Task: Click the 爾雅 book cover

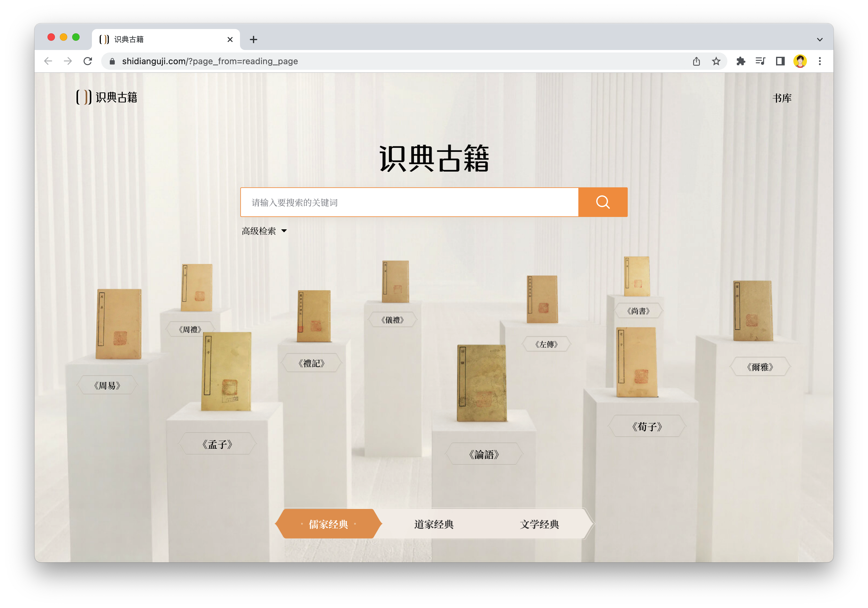Action: (753, 310)
